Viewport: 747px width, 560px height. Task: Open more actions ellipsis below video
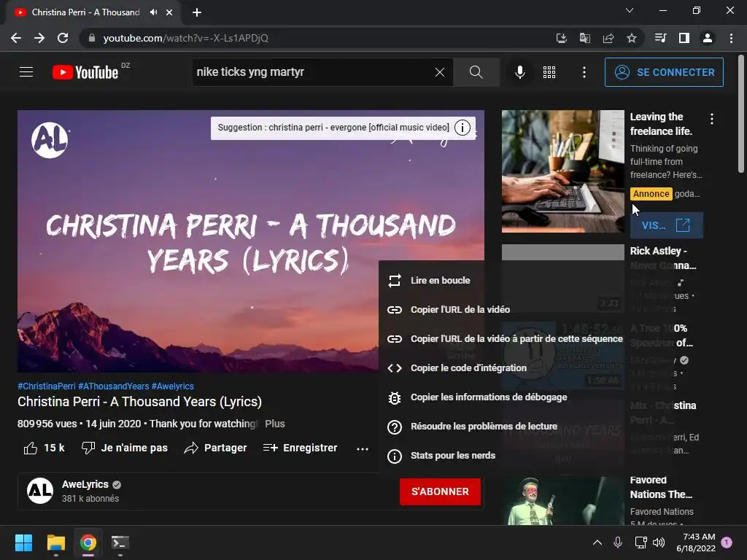click(x=363, y=448)
